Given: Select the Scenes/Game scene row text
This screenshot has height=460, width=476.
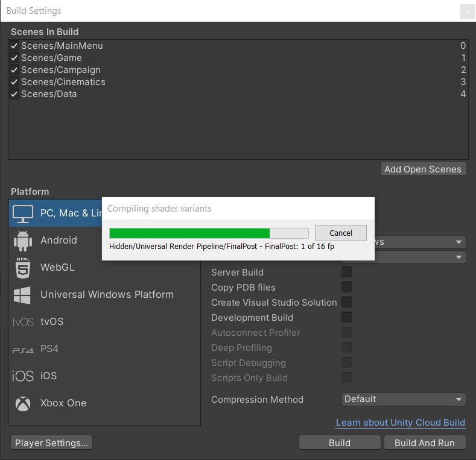Looking at the screenshot, I should [x=51, y=58].
